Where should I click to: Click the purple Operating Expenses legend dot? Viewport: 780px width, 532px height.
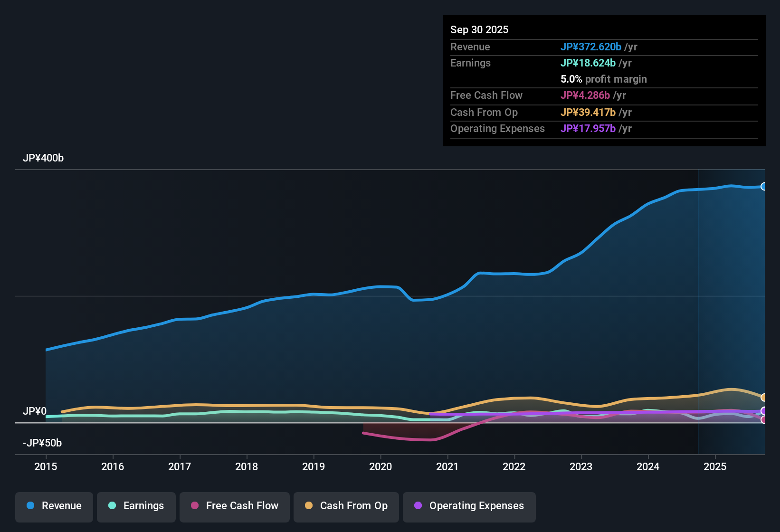(417, 506)
